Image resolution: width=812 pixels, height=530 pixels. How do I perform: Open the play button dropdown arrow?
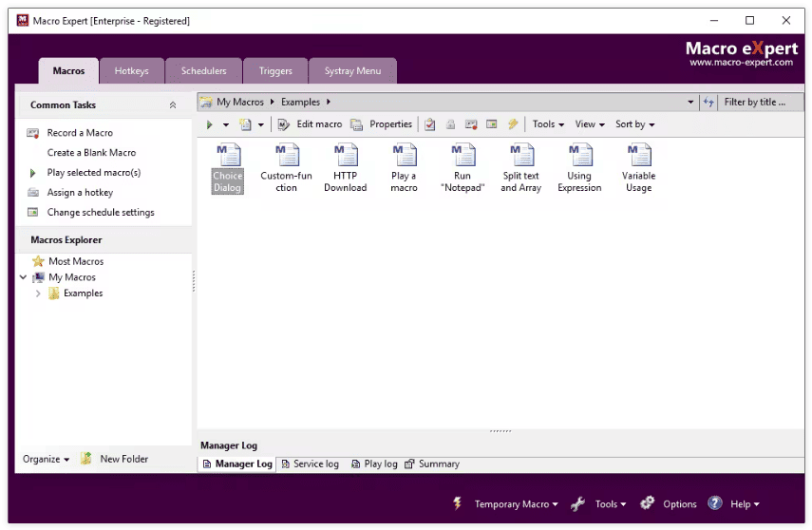(226, 124)
